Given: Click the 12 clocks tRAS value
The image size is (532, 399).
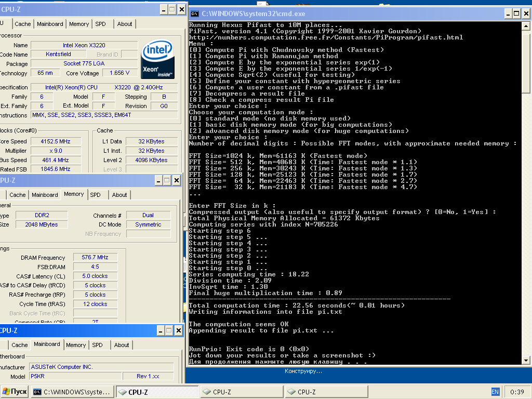Looking at the screenshot, I should click(x=95, y=304).
